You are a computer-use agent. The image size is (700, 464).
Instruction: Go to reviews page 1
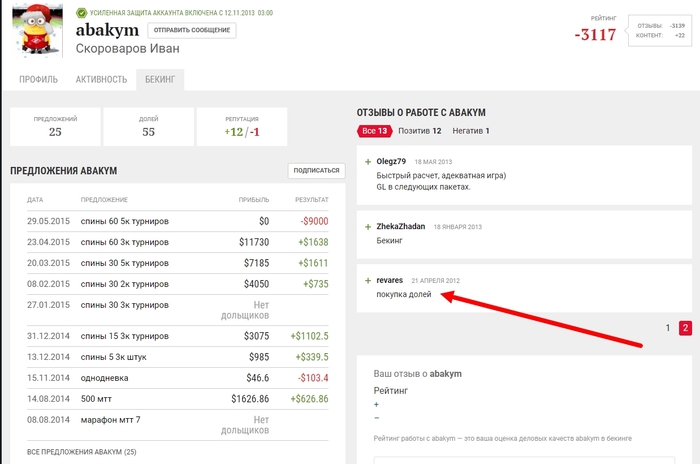(668, 328)
